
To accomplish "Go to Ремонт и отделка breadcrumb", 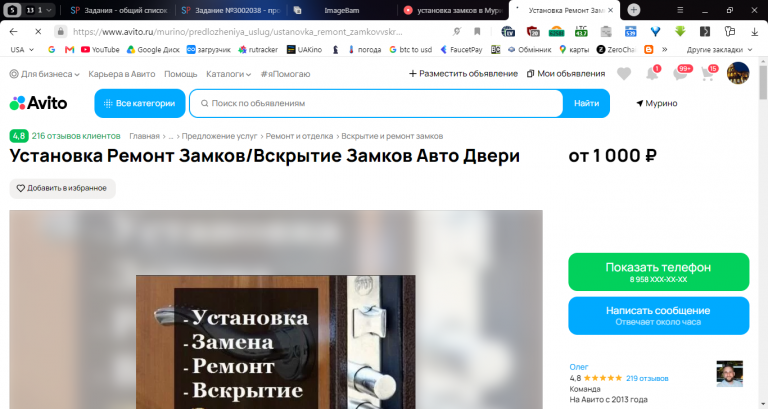I will click(299, 136).
